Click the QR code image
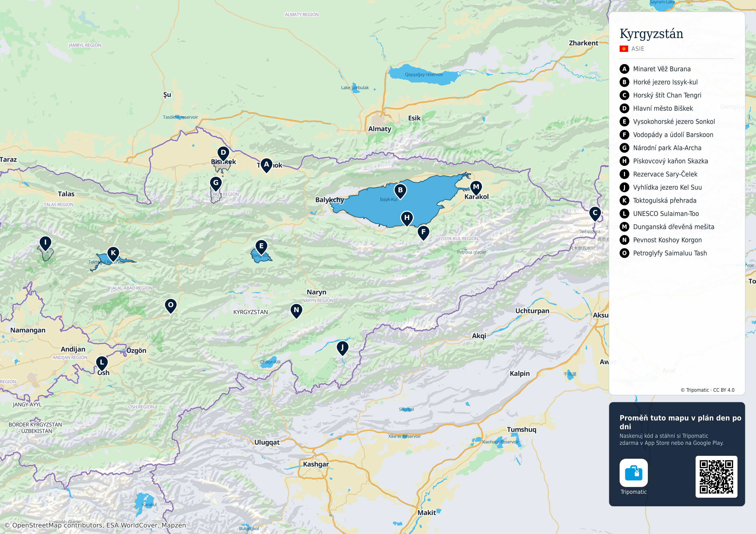Viewport: 756px width, 534px height. tap(716, 477)
